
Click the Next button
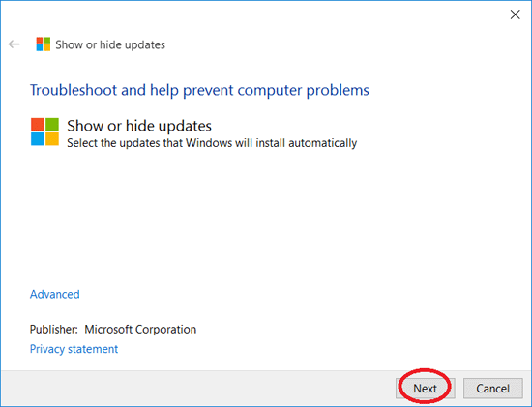[x=426, y=389]
